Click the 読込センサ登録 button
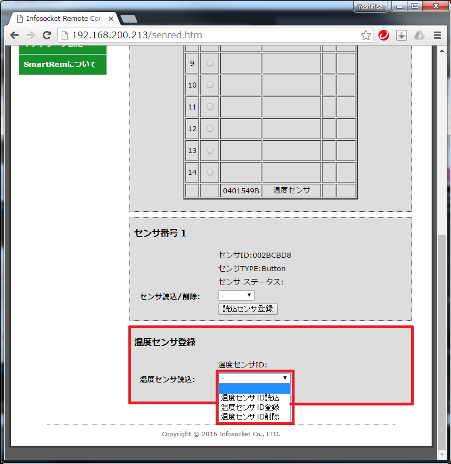Viewport: 451px width, 464px height. pyautogui.click(x=248, y=309)
